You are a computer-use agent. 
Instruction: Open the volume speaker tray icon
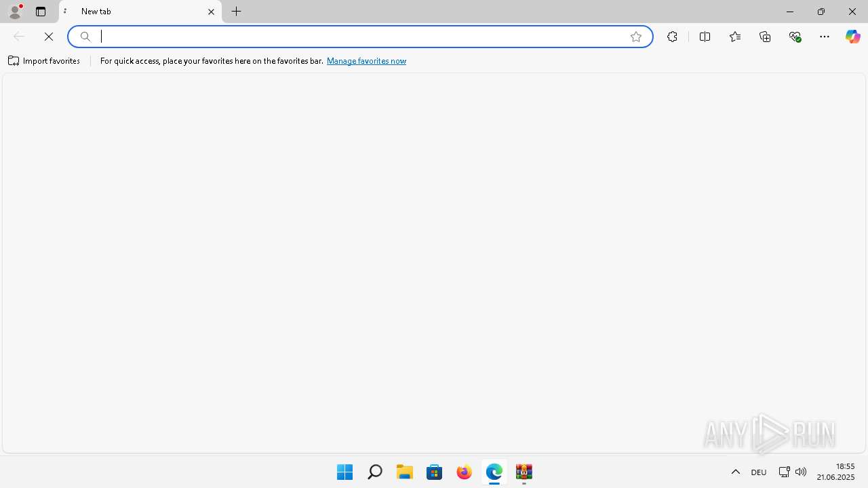pos(801,472)
